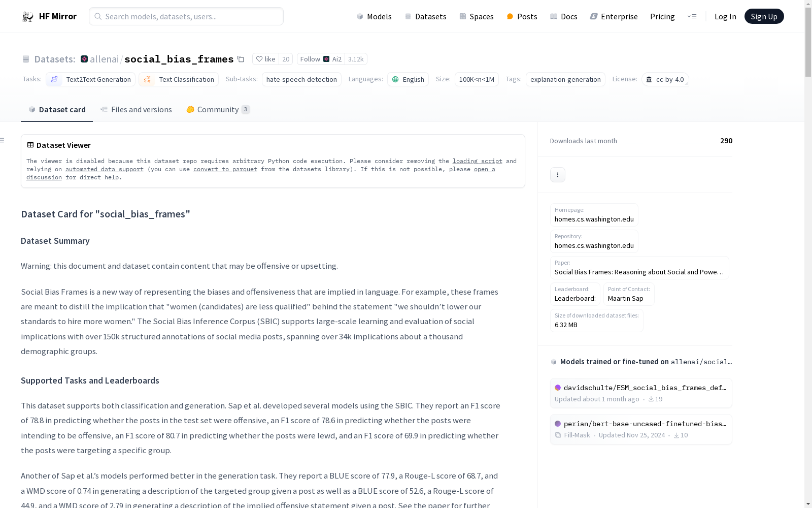Click the Sign Up button
The width and height of the screenshot is (812, 508).
pyautogui.click(x=764, y=16)
